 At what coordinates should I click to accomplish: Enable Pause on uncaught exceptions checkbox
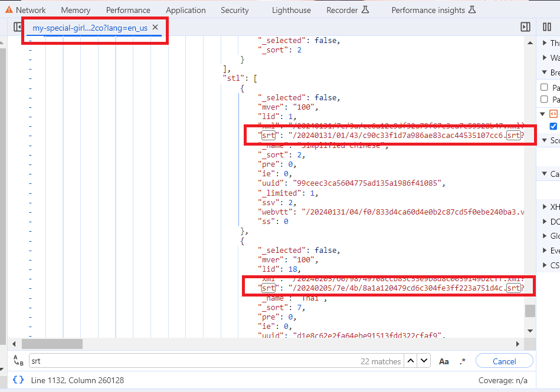coord(544,87)
